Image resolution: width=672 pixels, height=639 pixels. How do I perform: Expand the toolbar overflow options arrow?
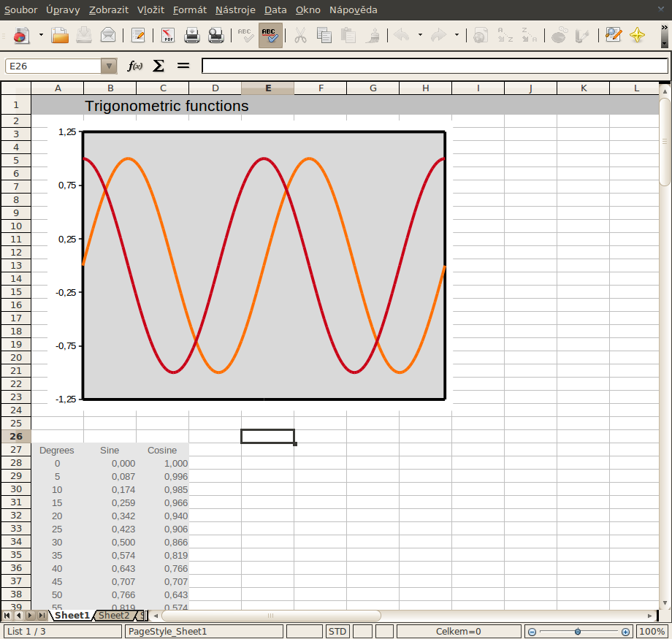click(664, 42)
